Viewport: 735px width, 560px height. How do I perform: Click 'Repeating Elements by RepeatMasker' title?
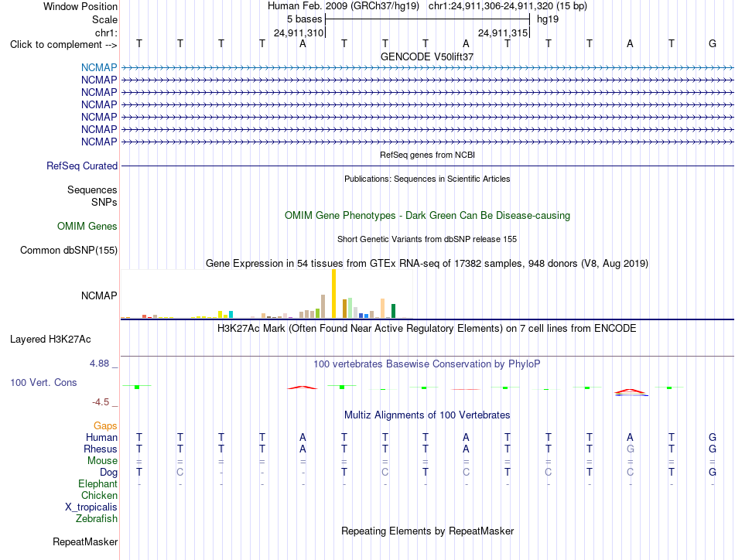tap(428, 531)
